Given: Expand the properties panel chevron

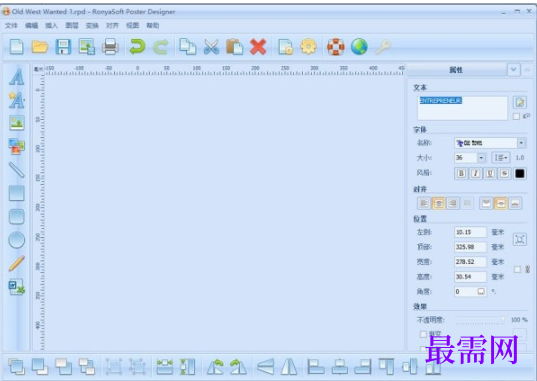Looking at the screenshot, I should pyautogui.click(x=513, y=70).
